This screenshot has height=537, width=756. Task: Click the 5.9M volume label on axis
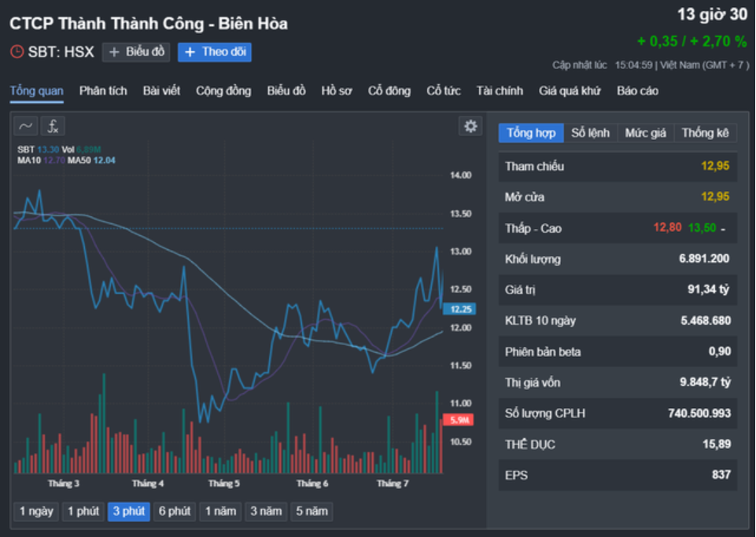pyautogui.click(x=459, y=420)
